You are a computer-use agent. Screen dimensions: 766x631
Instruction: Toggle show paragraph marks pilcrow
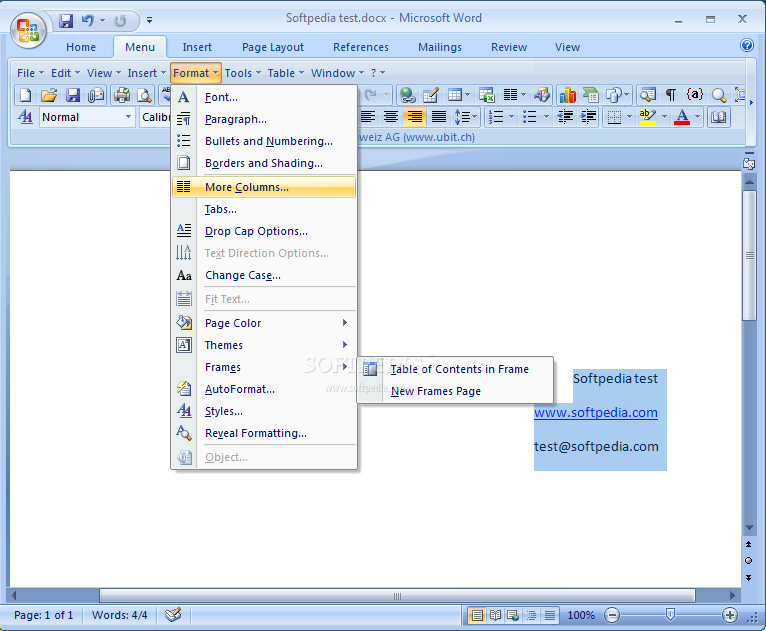671,95
